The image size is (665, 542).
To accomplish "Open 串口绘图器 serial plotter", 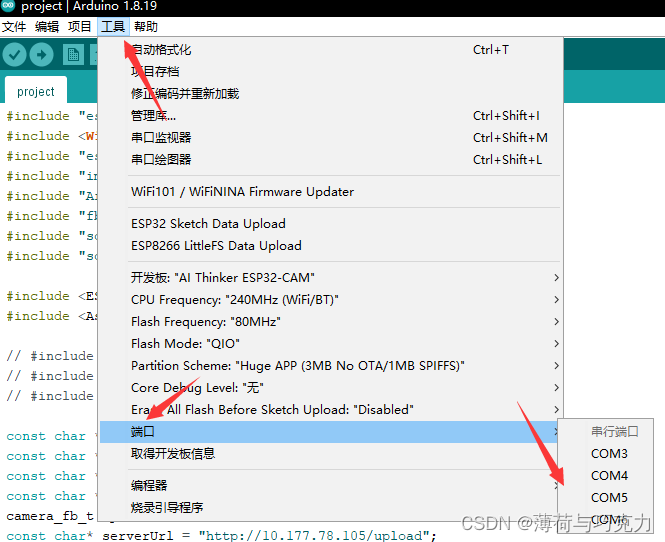I will pos(330,160).
